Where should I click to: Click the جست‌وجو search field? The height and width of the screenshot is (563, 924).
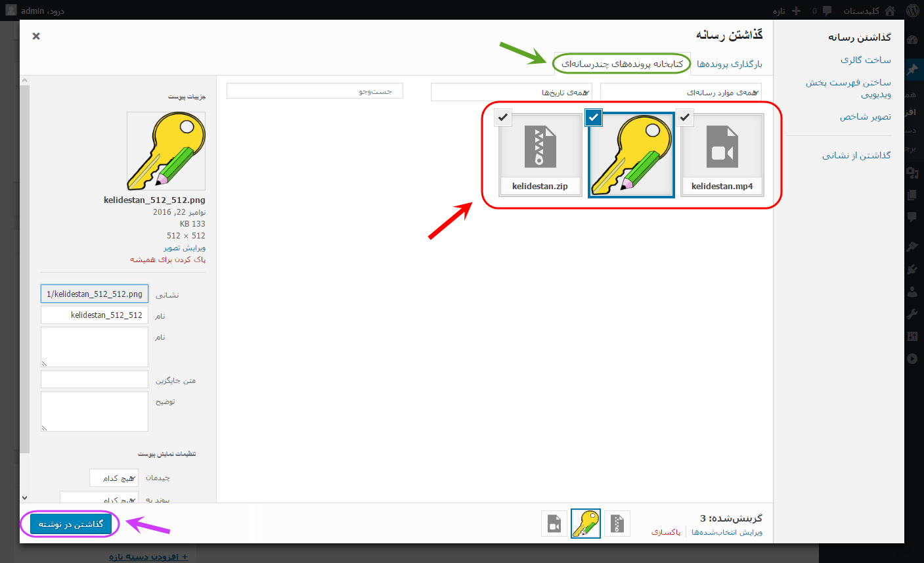click(x=315, y=91)
